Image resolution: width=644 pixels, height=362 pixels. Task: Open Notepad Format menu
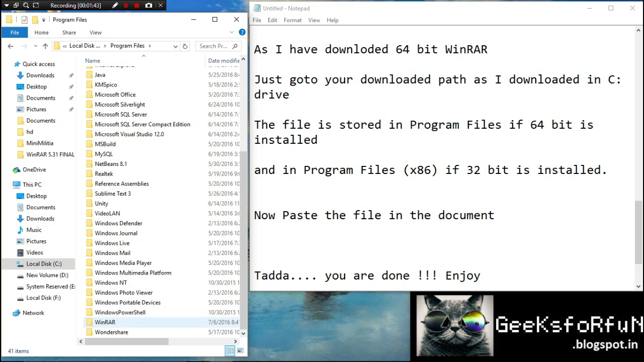(292, 20)
